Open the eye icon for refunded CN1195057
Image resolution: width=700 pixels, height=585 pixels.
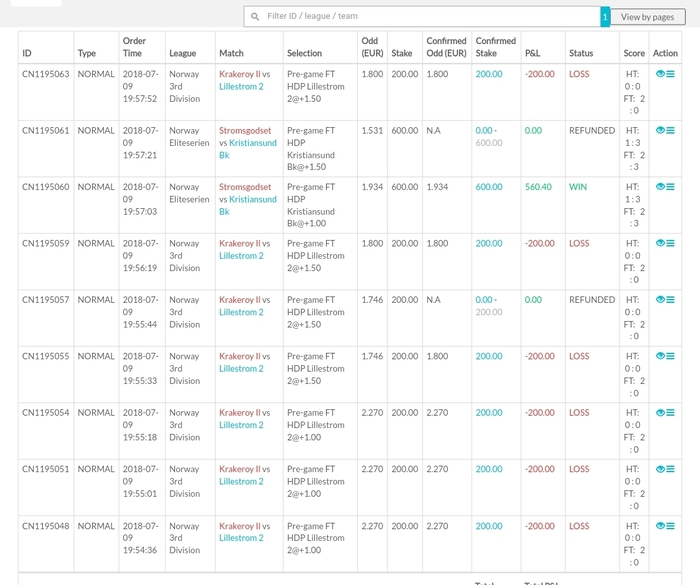(x=660, y=300)
